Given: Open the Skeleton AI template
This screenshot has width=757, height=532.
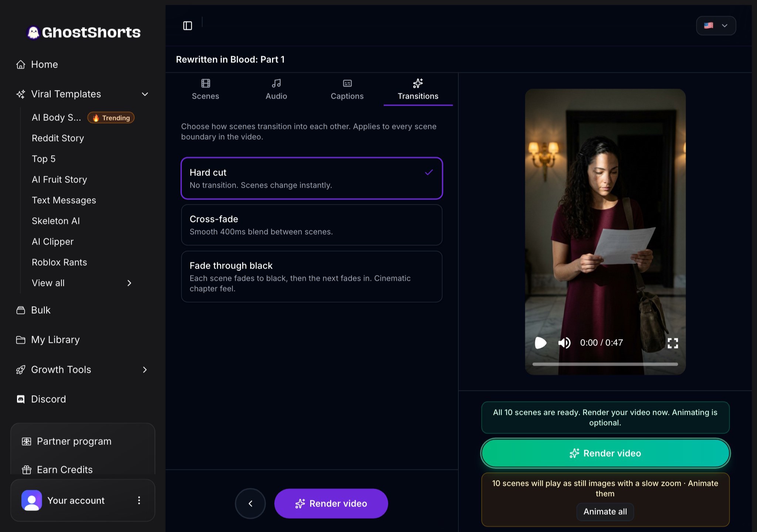Looking at the screenshot, I should point(55,221).
